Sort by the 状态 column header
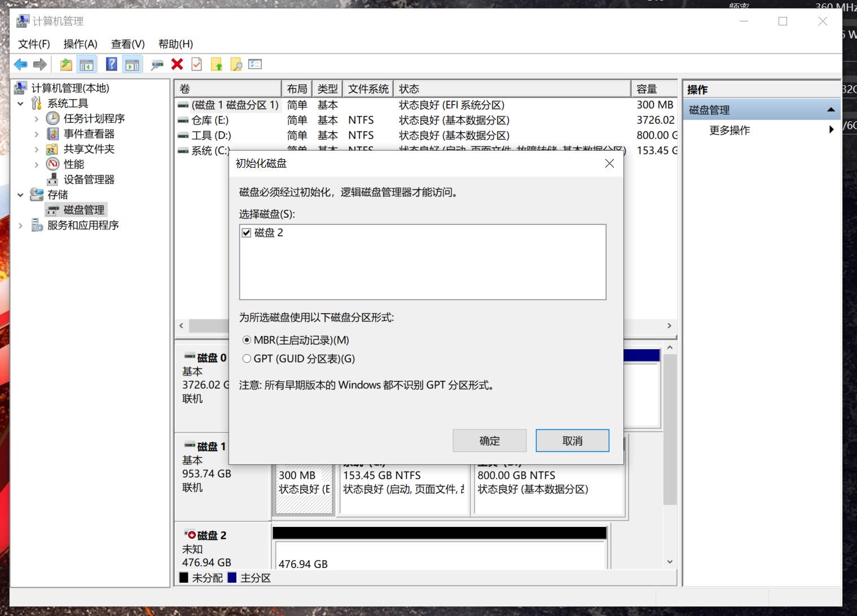Image resolution: width=857 pixels, height=616 pixels. pyautogui.click(x=512, y=89)
